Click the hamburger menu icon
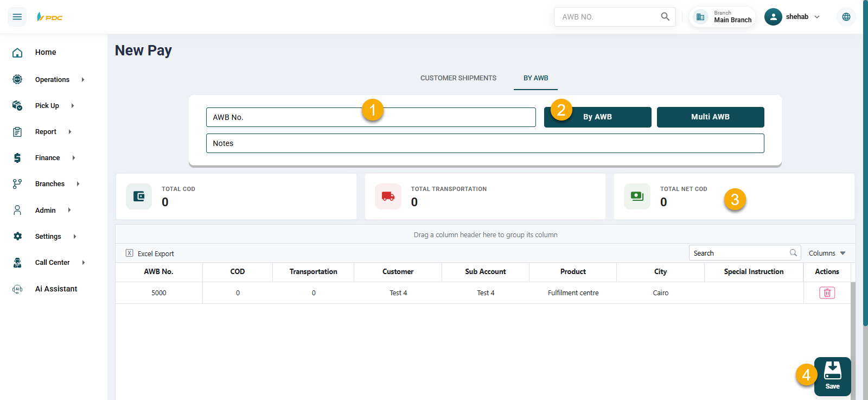Image resolution: width=868 pixels, height=400 pixels. (17, 17)
